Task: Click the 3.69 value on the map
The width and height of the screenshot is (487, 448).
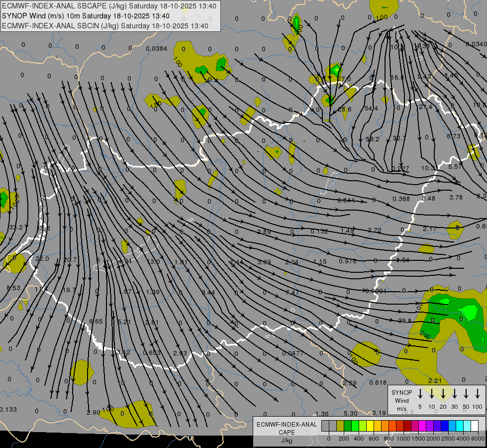Action: click(x=264, y=262)
